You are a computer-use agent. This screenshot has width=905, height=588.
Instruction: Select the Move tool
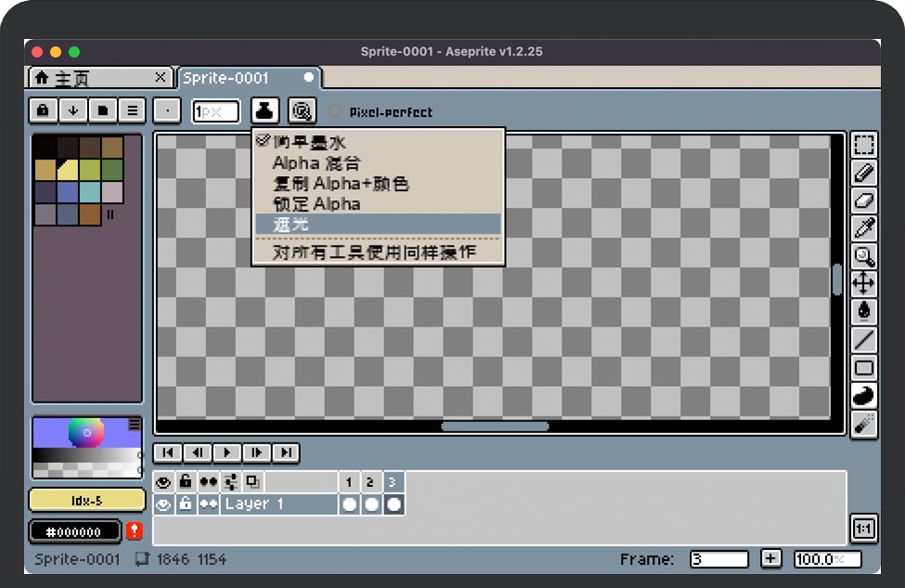[x=864, y=284]
